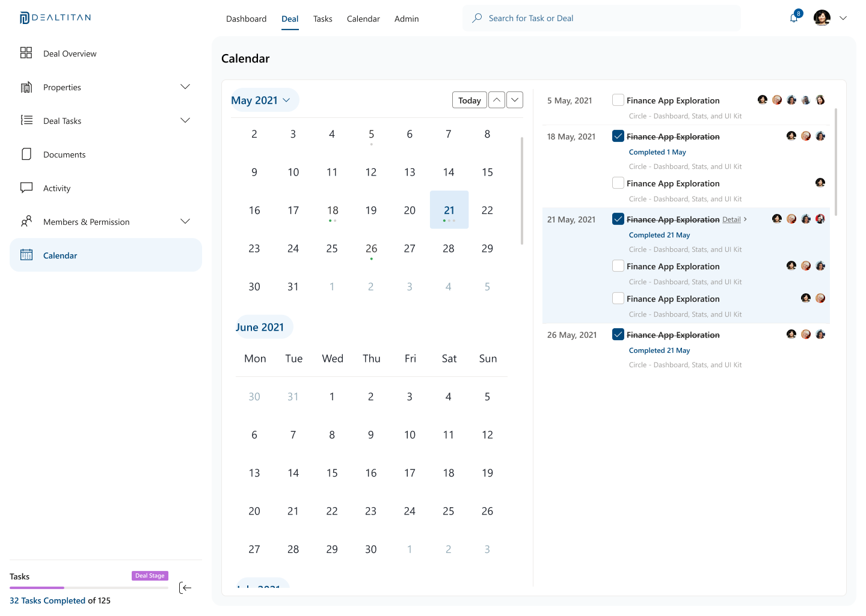866x616 pixels.
Task: Go to next month with down arrow
Action: point(515,100)
